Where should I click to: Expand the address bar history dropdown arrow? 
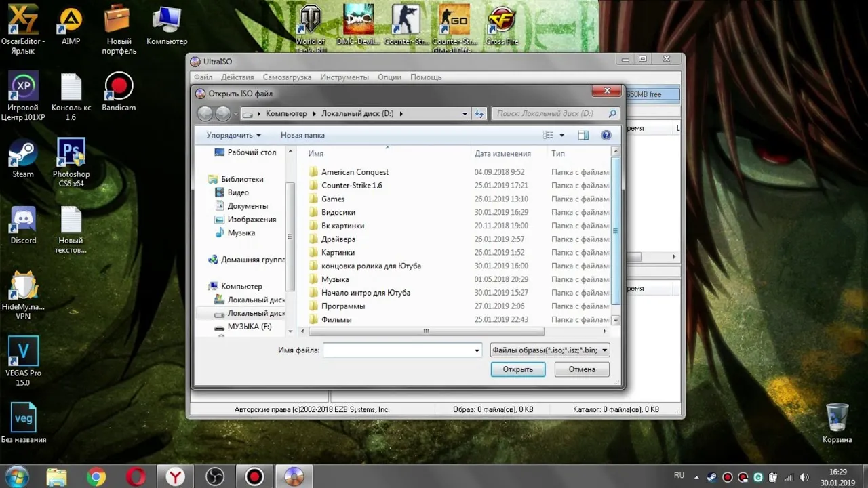coord(465,114)
